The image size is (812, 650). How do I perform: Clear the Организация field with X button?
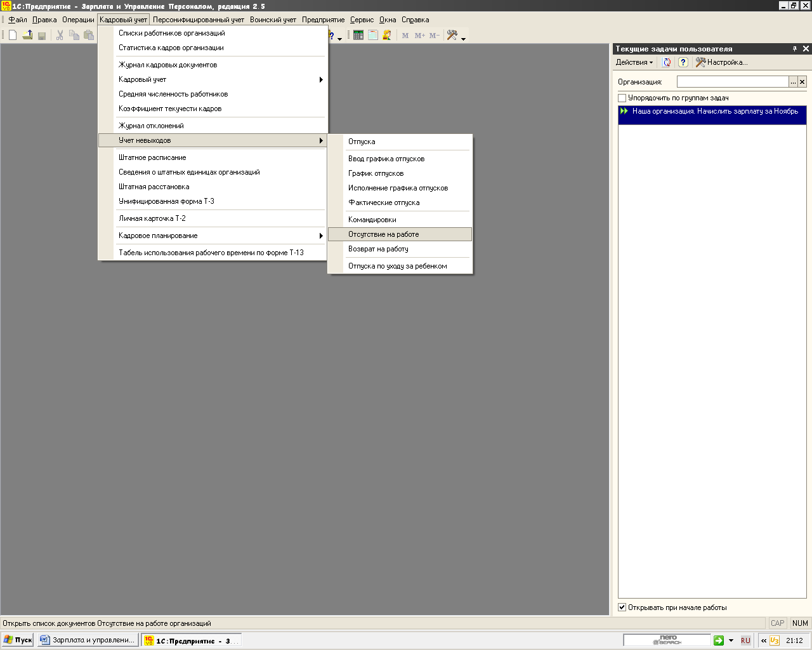click(x=802, y=82)
